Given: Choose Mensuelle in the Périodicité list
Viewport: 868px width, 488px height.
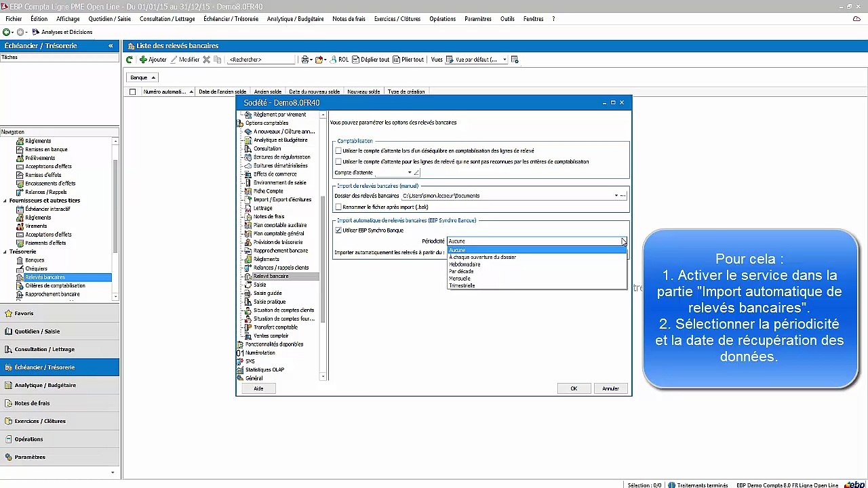Looking at the screenshot, I should click(x=537, y=279).
